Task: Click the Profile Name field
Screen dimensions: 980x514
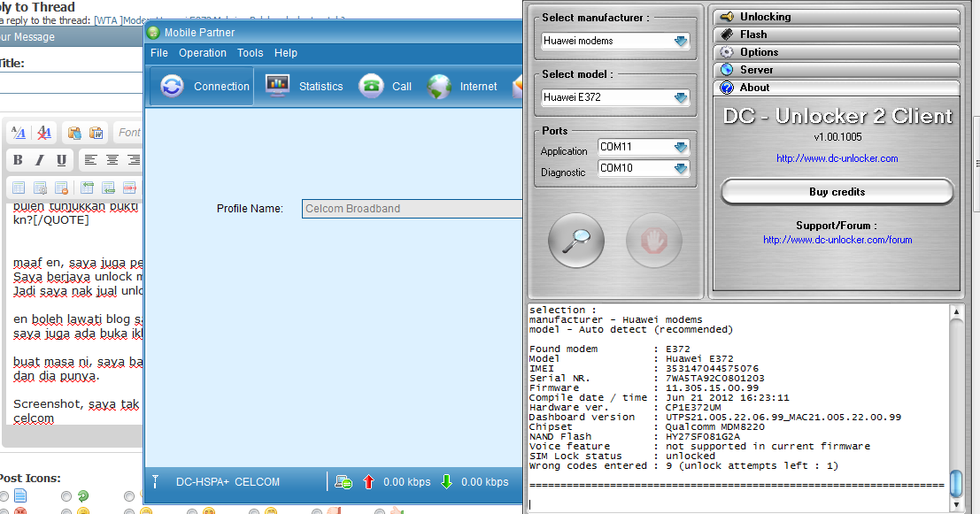Action: [x=412, y=209]
